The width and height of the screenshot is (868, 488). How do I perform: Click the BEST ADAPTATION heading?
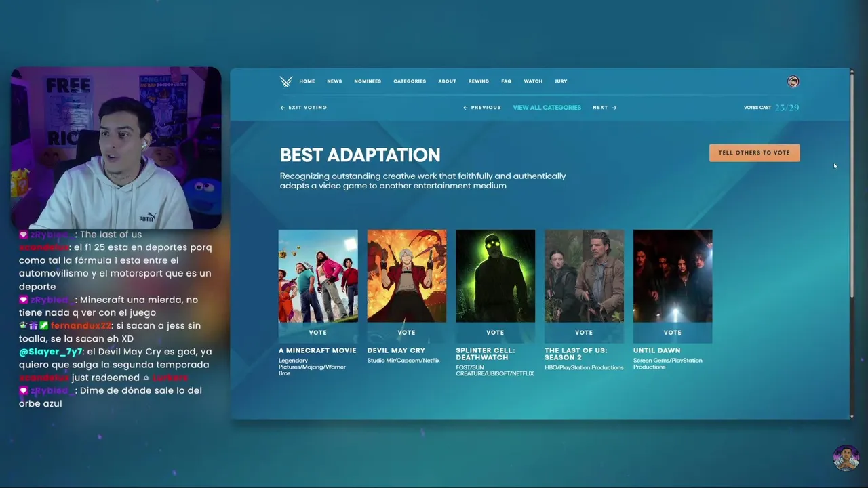coord(360,155)
